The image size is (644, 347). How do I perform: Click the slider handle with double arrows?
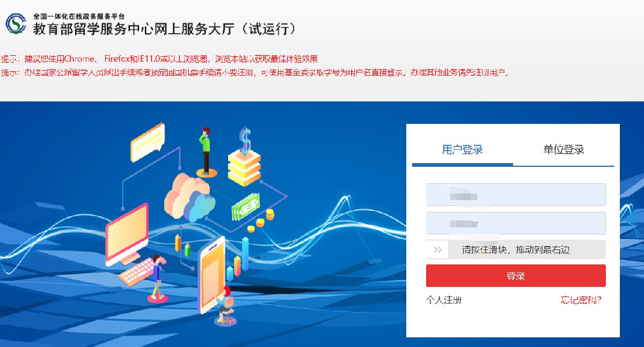[x=437, y=249]
